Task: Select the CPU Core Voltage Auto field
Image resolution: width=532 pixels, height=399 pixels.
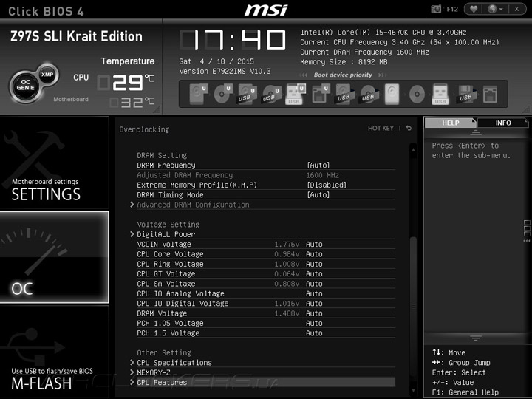Action: 314,254
